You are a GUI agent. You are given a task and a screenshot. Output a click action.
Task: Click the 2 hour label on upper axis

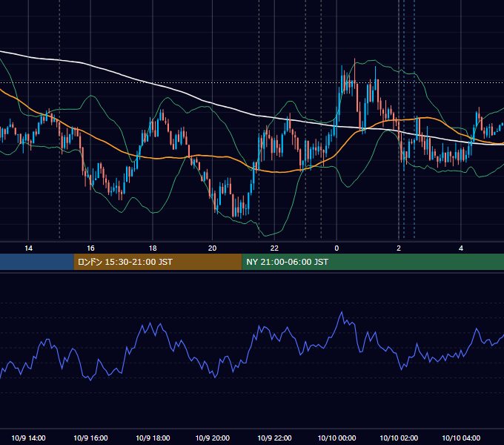coord(399,248)
